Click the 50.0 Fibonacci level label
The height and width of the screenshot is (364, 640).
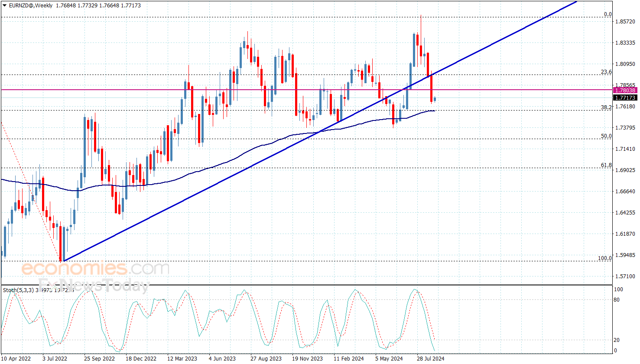point(606,136)
